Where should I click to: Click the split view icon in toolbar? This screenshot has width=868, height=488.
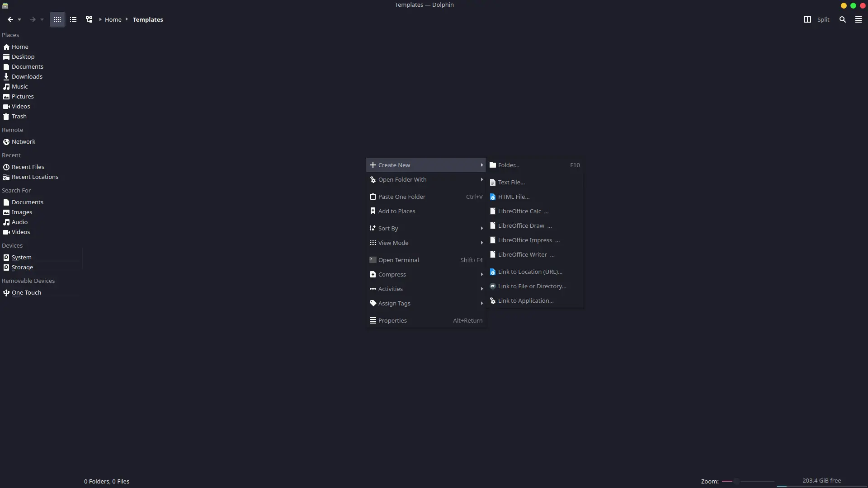[807, 19]
